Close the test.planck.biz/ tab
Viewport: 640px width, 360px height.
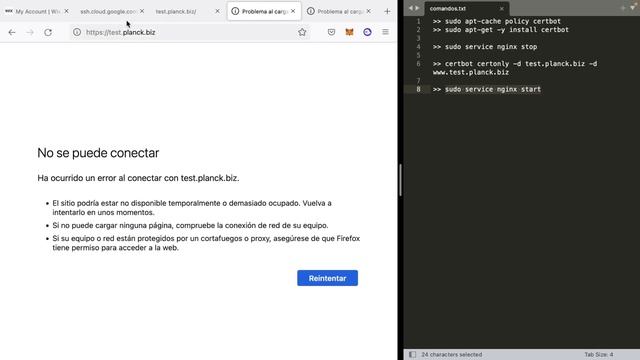218,11
